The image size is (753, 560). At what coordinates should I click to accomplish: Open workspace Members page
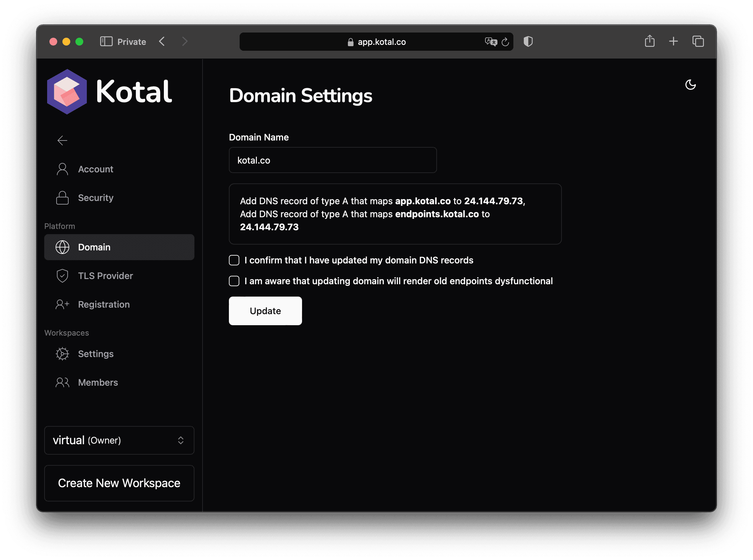[x=119, y=382]
